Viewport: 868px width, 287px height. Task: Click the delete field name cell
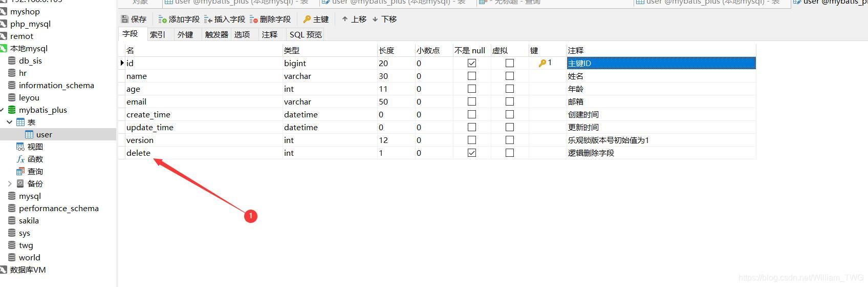pos(204,153)
